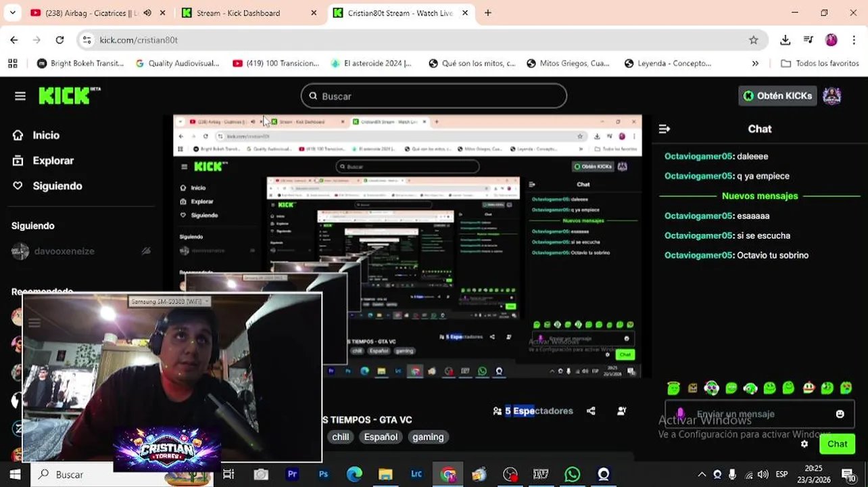The image size is (868, 487).
Task: Open Chrome three-dot menu
Action: click(x=854, y=40)
